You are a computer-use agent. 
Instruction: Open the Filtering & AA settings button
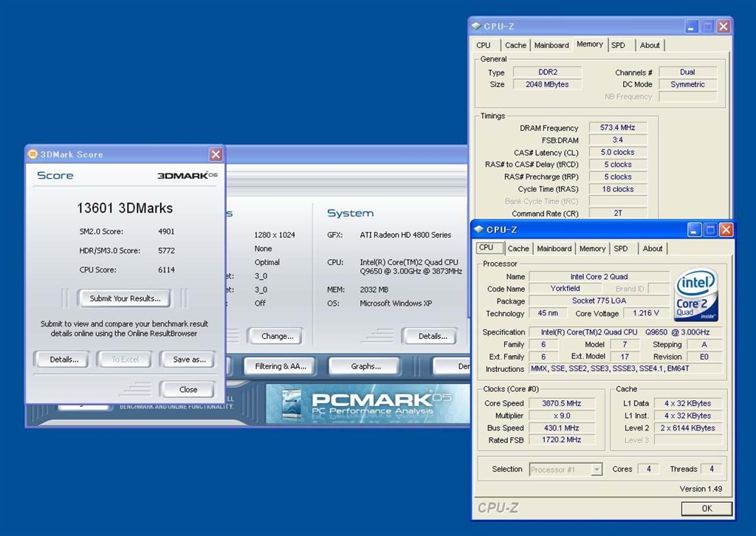click(x=280, y=366)
